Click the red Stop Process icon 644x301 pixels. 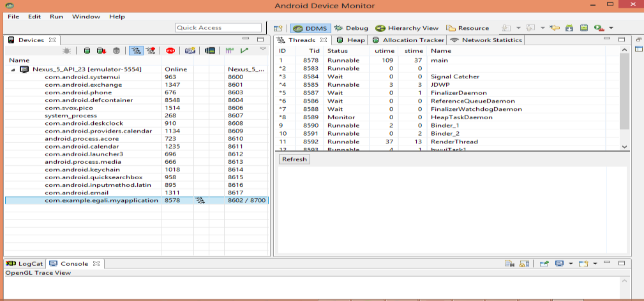coord(170,50)
